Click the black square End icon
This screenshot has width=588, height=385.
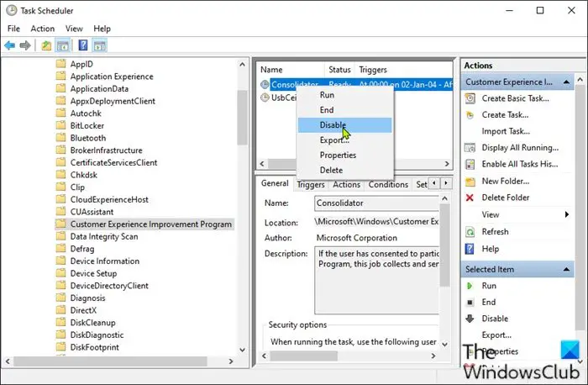(x=470, y=303)
